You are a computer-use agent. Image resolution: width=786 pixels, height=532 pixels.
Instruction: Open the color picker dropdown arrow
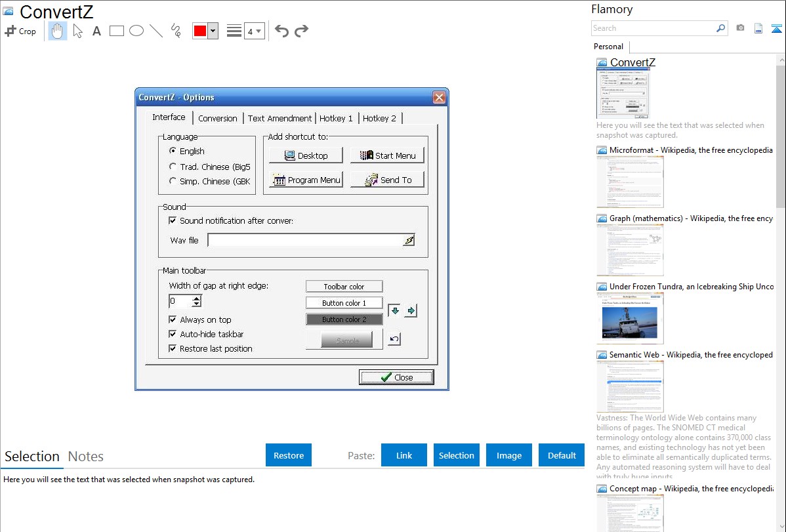click(213, 31)
